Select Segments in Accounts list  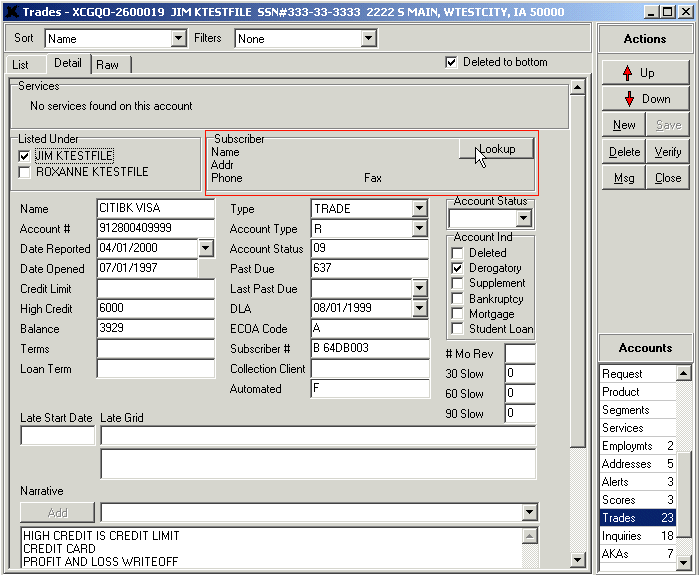637,410
